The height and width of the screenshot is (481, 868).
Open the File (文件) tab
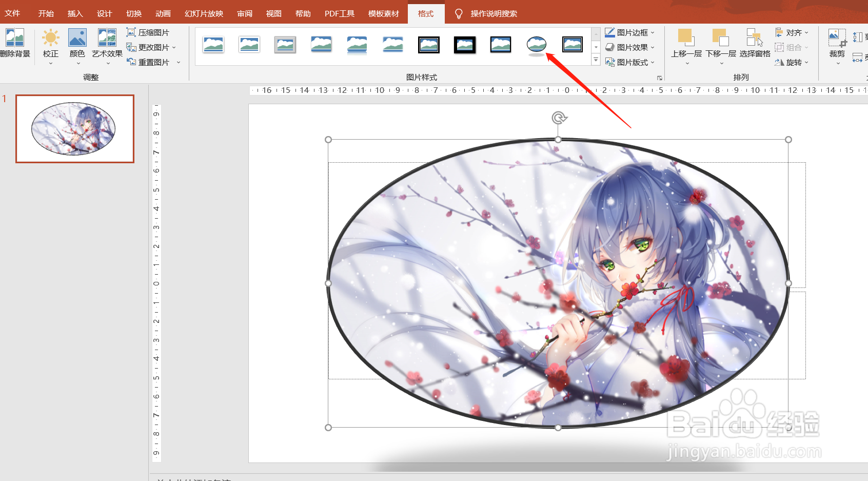click(x=12, y=13)
